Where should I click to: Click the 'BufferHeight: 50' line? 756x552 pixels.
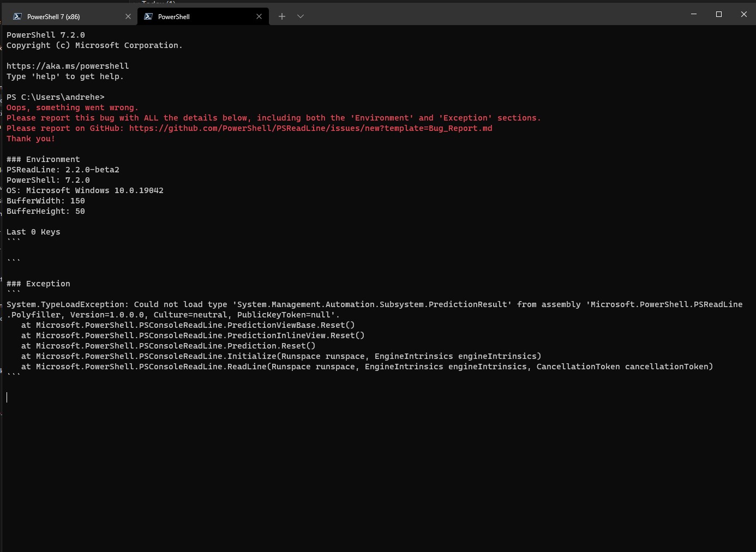pos(46,211)
